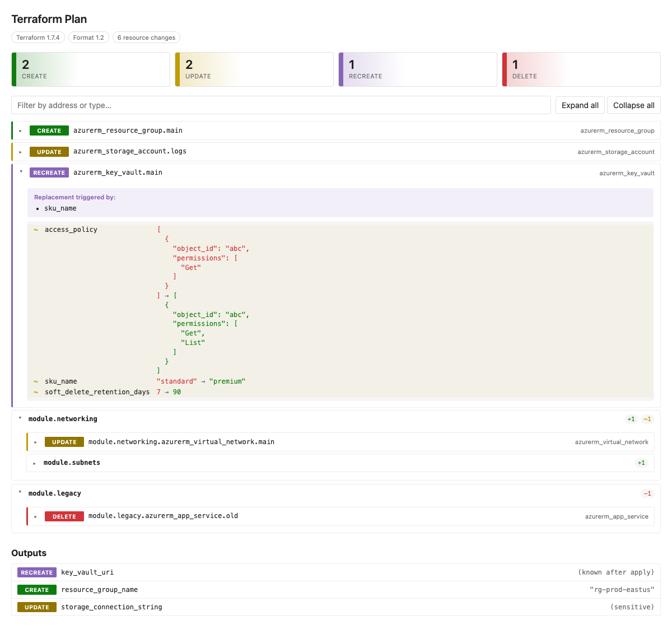Expand the module.subnets group arrow
Image resolution: width=672 pixels, height=639 pixels.
tap(35, 463)
